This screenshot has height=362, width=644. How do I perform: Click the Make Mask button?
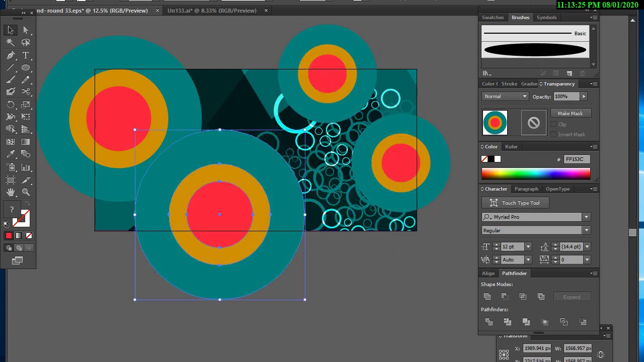570,113
